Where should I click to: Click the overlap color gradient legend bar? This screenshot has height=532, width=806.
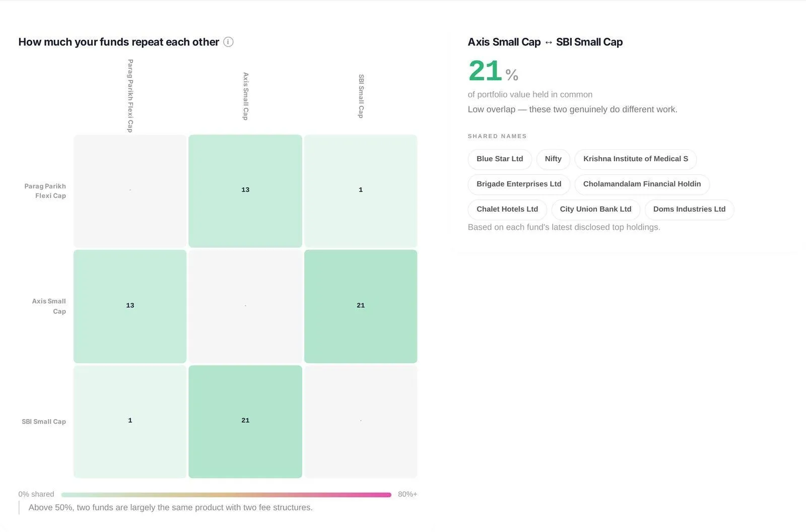click(x=226, y=495)
